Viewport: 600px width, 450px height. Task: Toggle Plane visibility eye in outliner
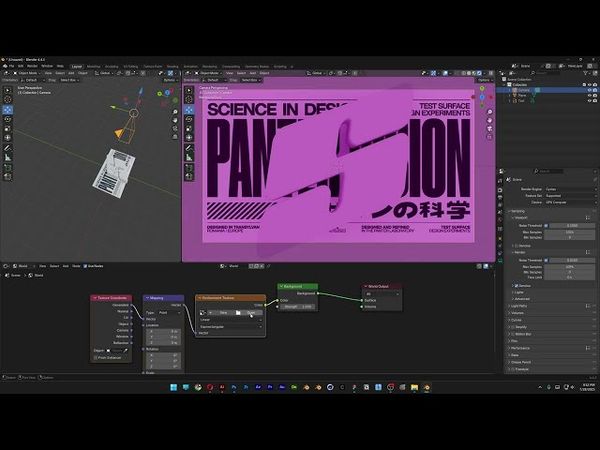[589, 95]
